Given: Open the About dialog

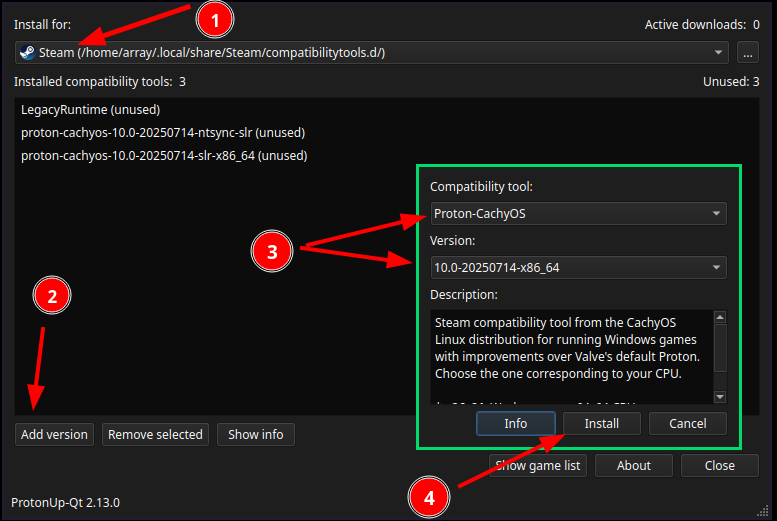Looking at the screenshot, I should (x=633, y=466).
